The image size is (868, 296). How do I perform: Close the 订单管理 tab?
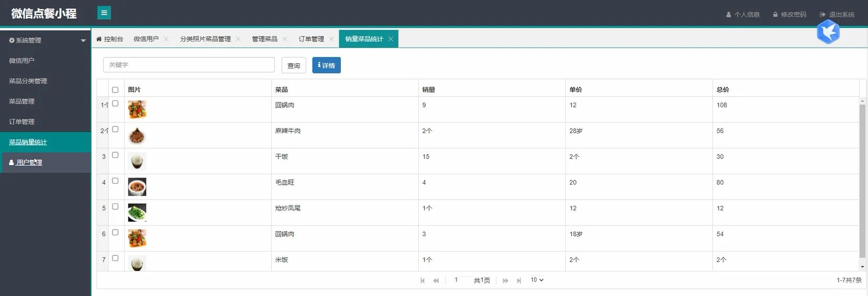click(331, 39)
